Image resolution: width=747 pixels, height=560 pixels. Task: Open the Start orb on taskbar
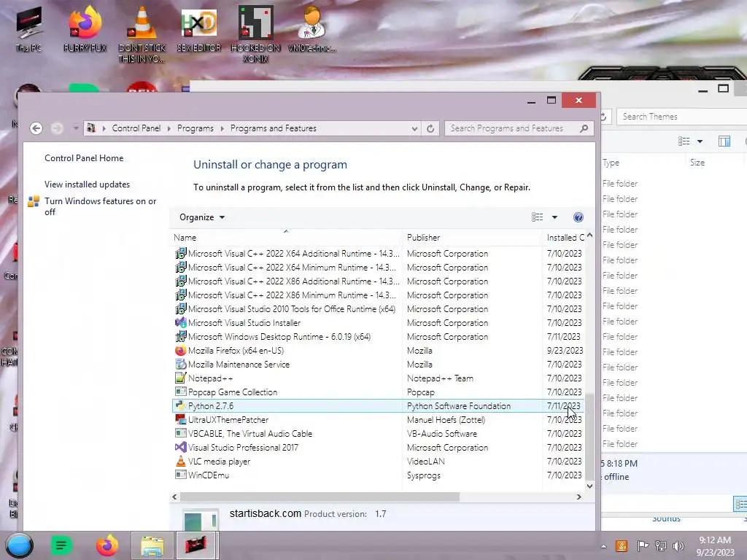tap(20, 545)
